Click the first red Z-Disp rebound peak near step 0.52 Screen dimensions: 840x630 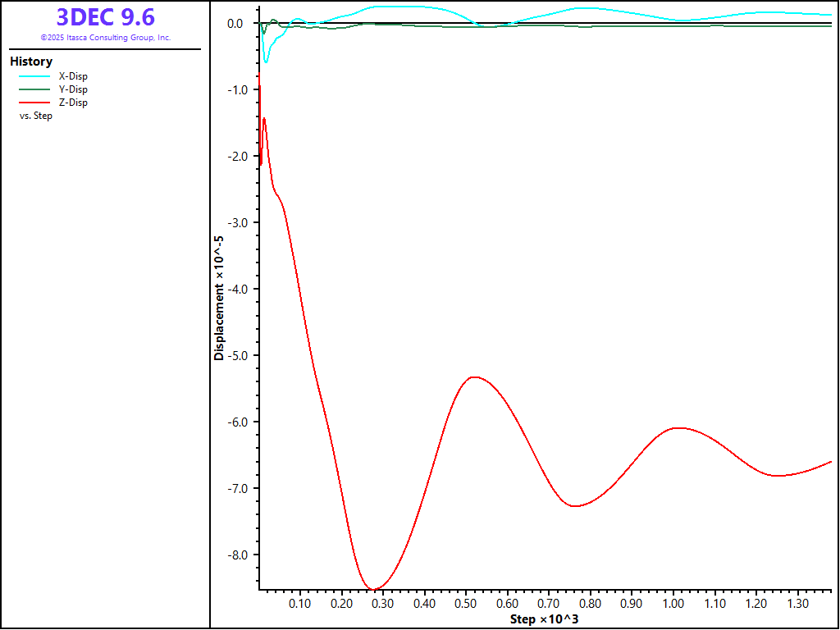coord(473,377)
